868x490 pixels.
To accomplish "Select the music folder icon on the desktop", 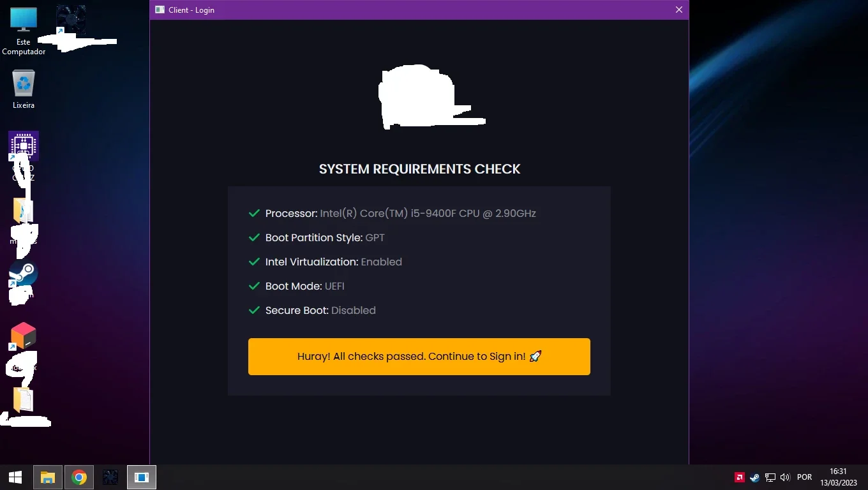I will pos(23,211).
